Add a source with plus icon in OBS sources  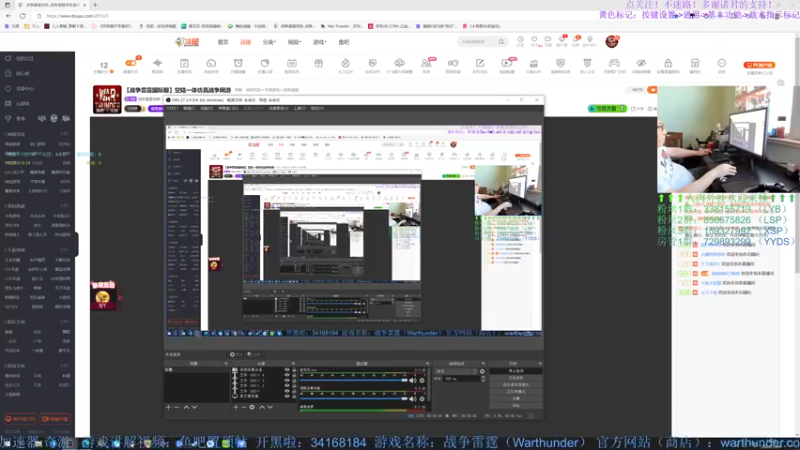click(235, 407)
